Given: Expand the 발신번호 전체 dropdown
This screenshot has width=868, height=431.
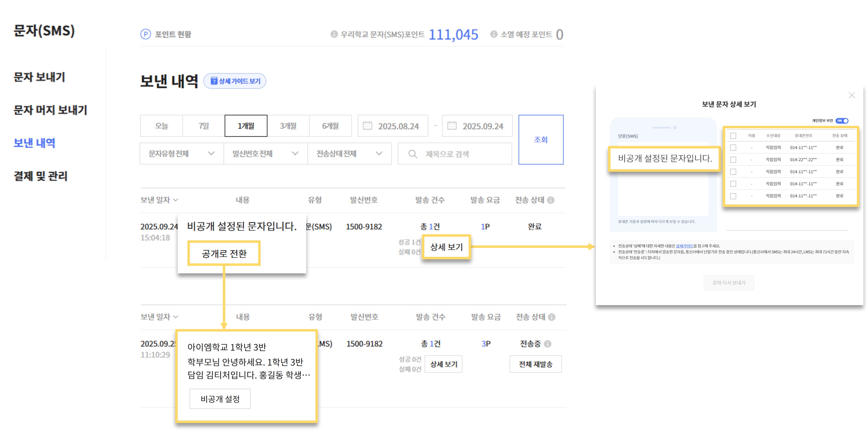Looking at the screenshot, I should [x=265, y=154].
